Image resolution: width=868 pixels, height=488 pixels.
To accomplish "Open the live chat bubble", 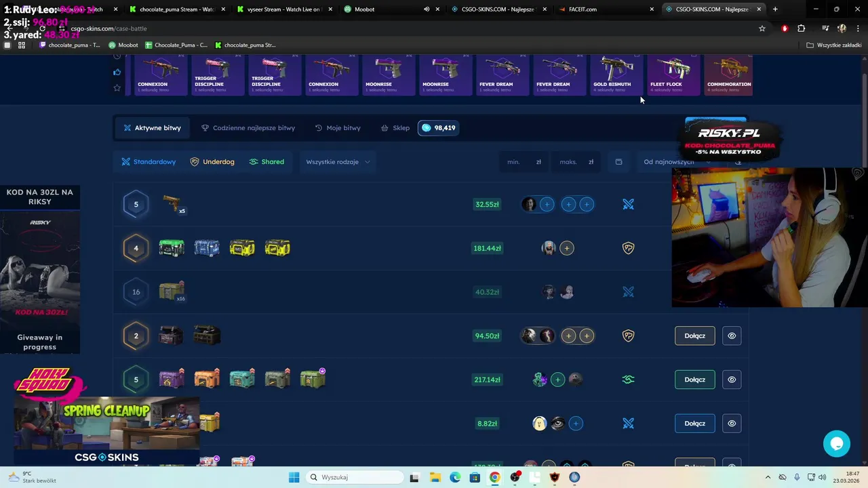I will coord(837,443).
